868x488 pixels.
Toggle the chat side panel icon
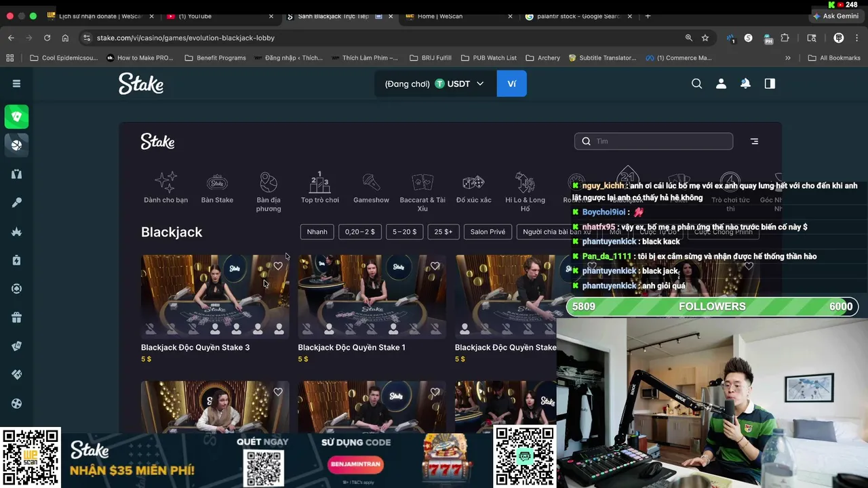(x=770, y=83)
